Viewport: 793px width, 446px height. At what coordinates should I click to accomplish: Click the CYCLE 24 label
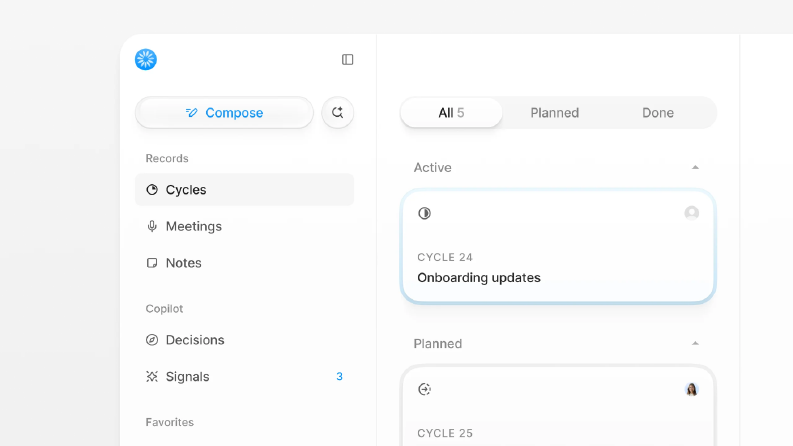[x=445, y=257]
